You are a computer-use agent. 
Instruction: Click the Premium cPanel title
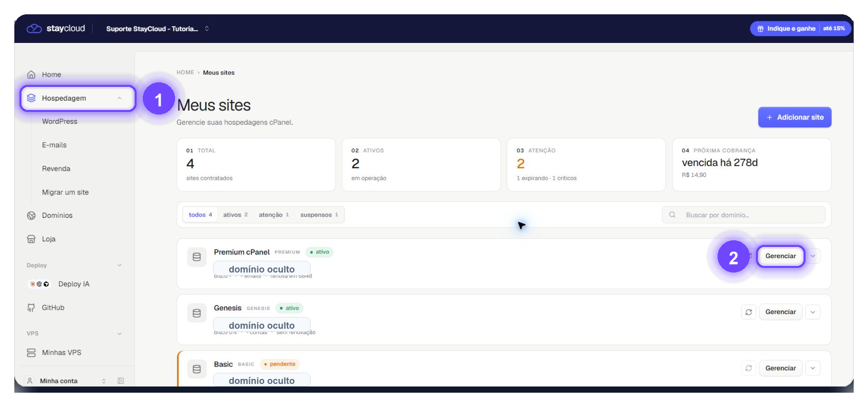(242, 252)
